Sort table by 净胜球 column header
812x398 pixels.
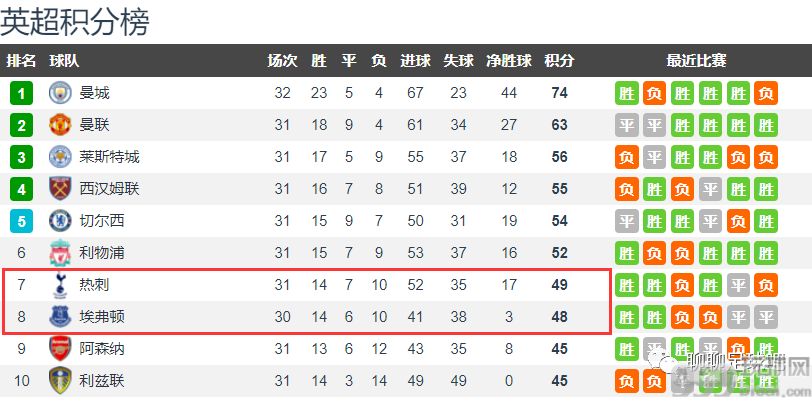509,61
